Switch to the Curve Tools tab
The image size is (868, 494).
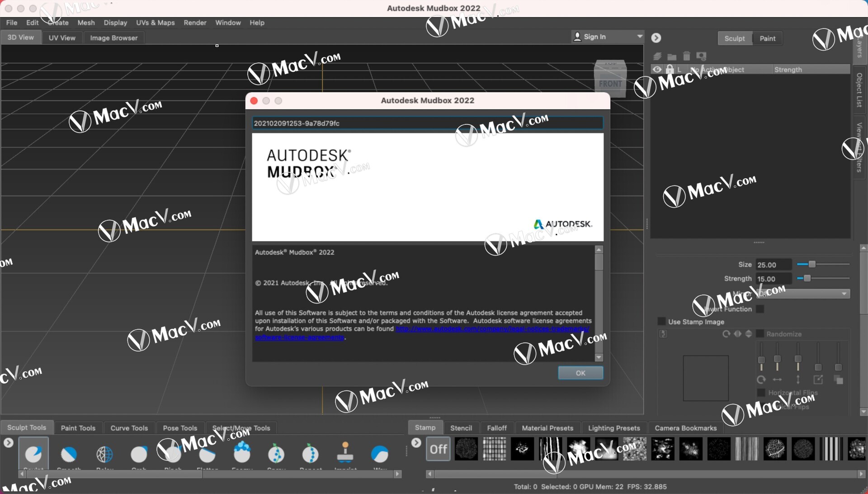click(129, 428)
